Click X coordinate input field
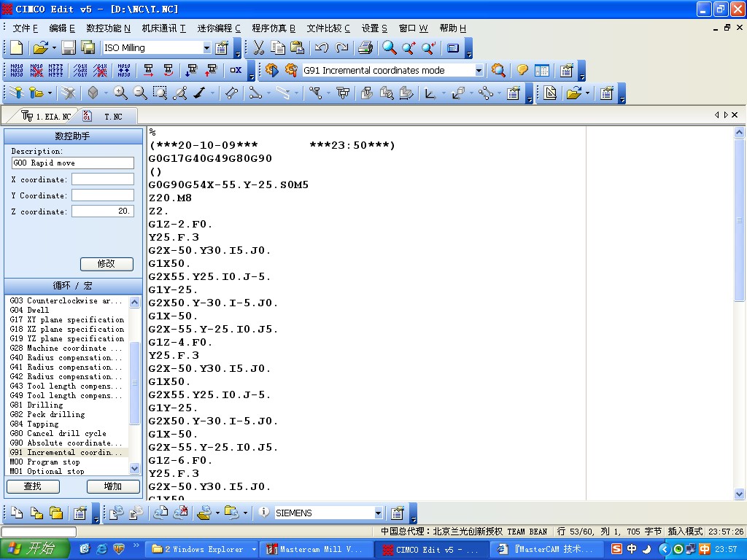 103,179
